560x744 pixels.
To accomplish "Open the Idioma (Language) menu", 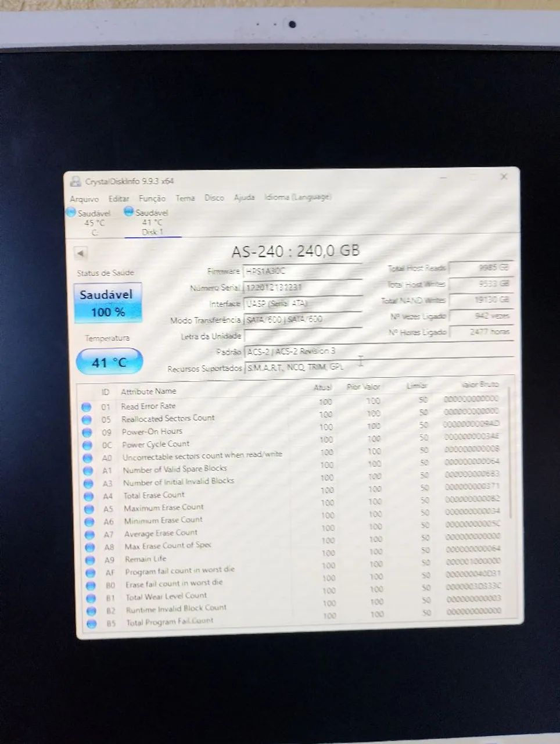I will pos(297,197).
